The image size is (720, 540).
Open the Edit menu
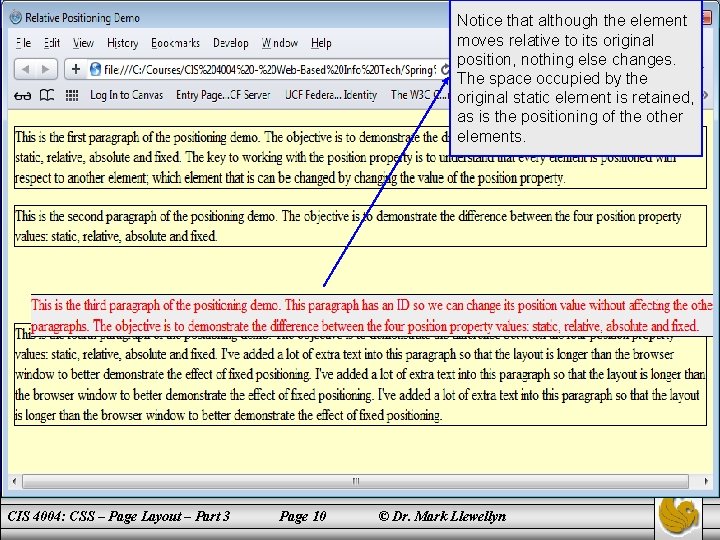[x=52, y=43]
